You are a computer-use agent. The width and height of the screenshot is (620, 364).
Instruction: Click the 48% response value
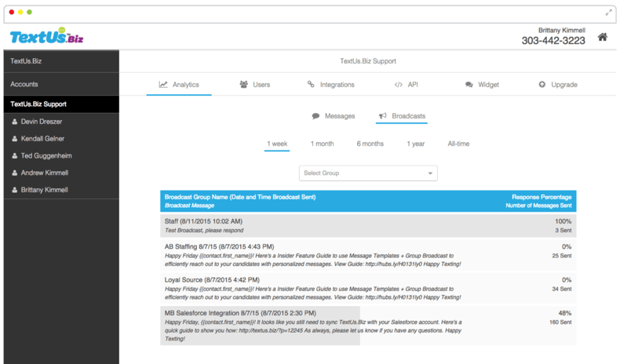pos(564,313)
